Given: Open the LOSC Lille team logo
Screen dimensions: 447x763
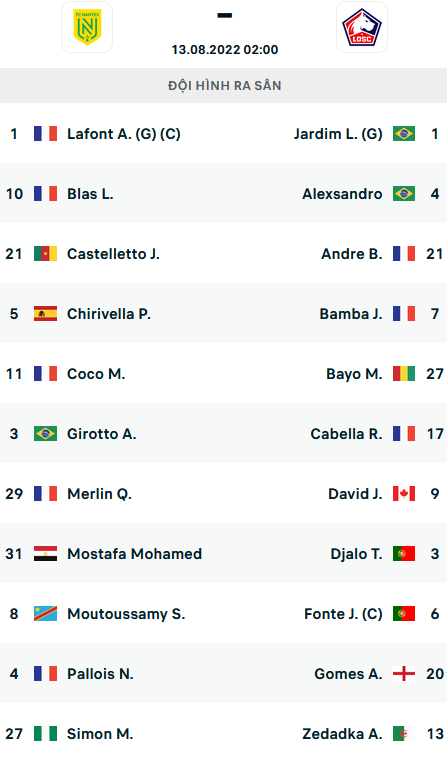Looking at the screenshot, I should 362,27.
